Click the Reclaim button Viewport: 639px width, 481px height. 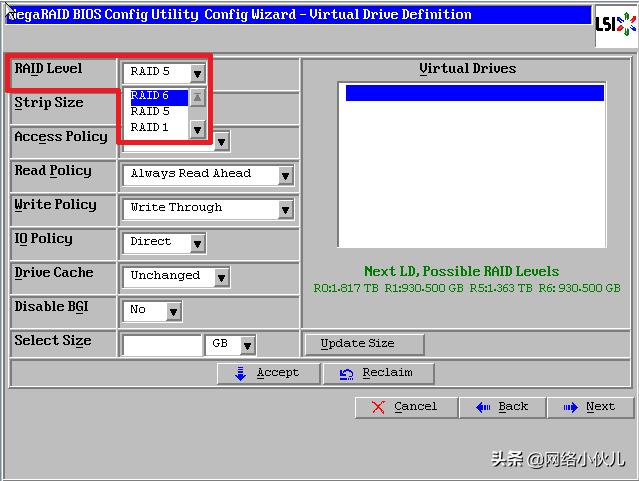point(379,373)
